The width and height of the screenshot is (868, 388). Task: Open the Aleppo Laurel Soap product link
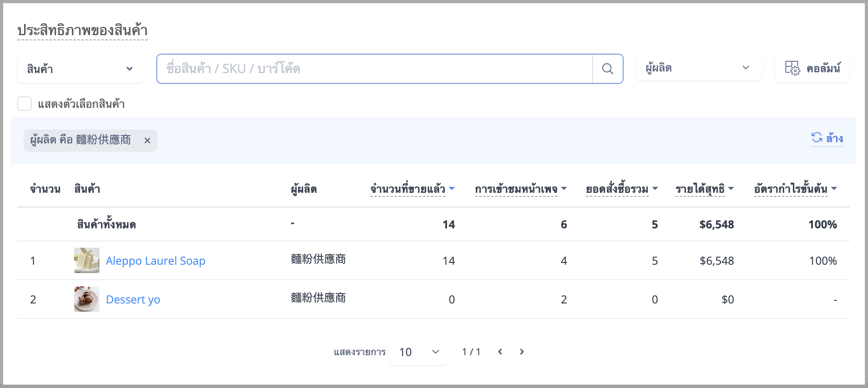point(156,261)
